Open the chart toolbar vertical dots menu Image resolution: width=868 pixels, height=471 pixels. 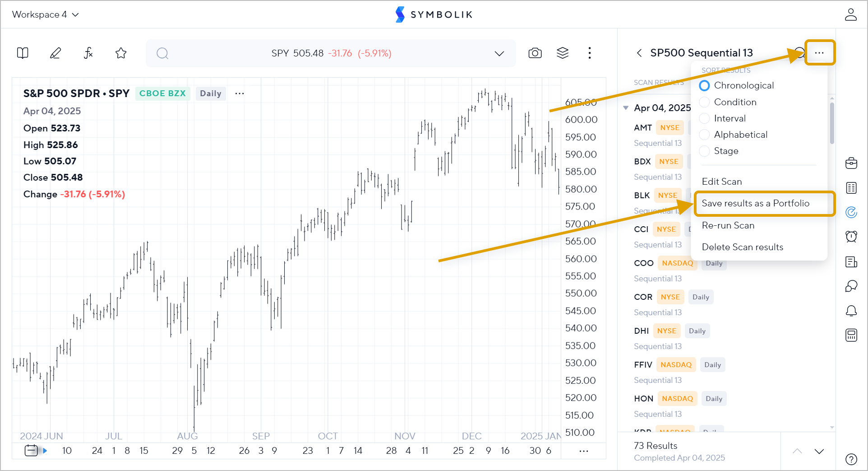[590, 53]
